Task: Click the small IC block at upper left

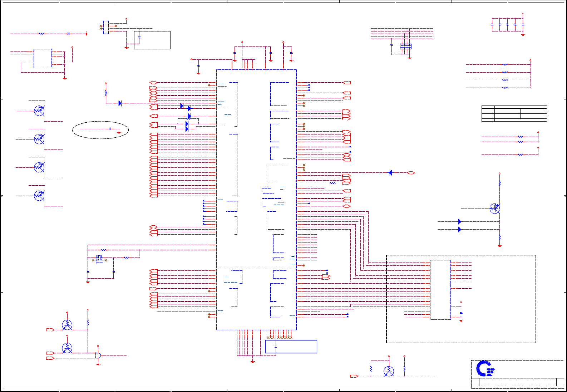Action: click(x=43, y=58)
